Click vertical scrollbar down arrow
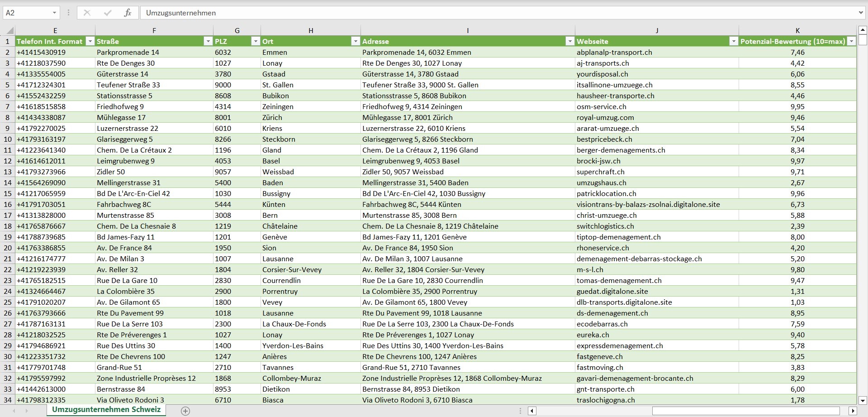Viewport: 868px width, 417px height. click(863, 400)
